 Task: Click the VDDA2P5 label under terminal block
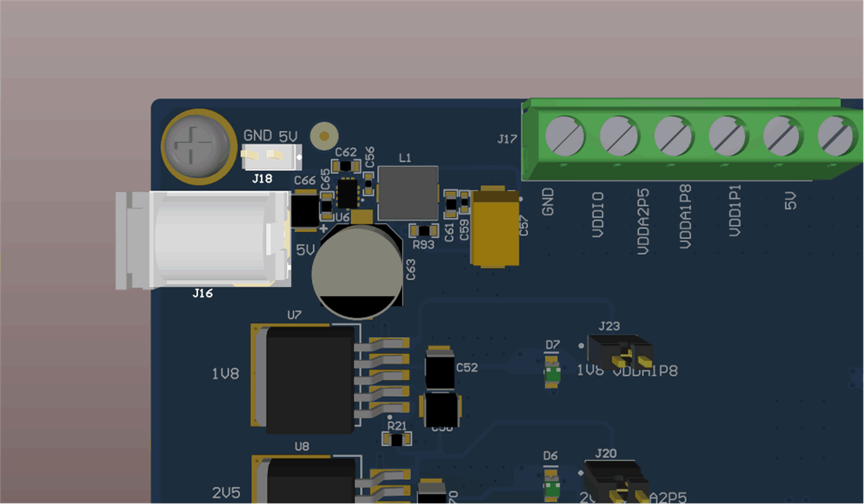point(643,222)
